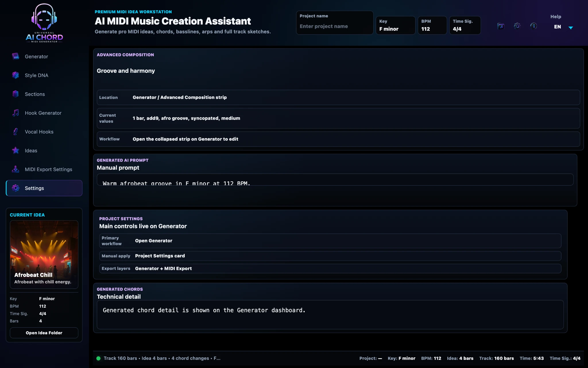Click the Vocal Hooks microphone icon
Screen dimensions: 588x368
click(x=16, y=132)
